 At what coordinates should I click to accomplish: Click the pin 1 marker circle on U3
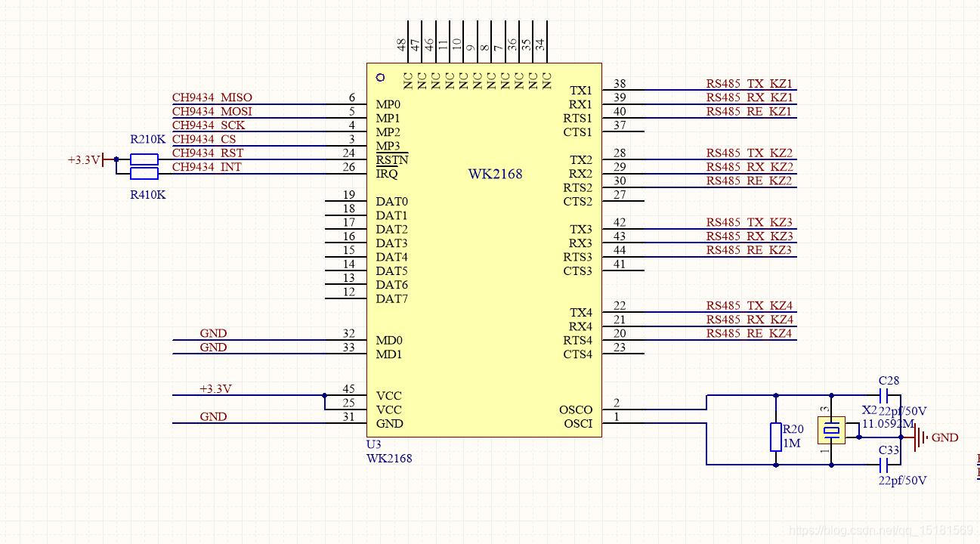(x=380, y=77)
